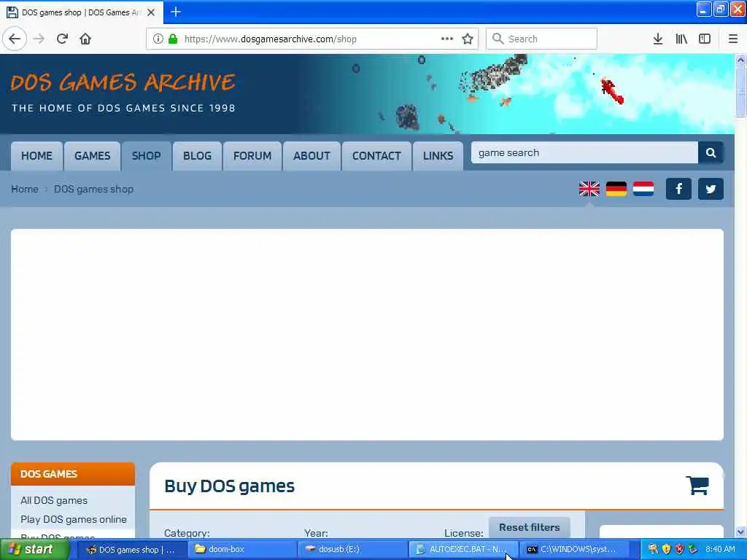This screenshot has height=560, width=747.
Task: Open the HOME navigation tab
Action: 36,156
